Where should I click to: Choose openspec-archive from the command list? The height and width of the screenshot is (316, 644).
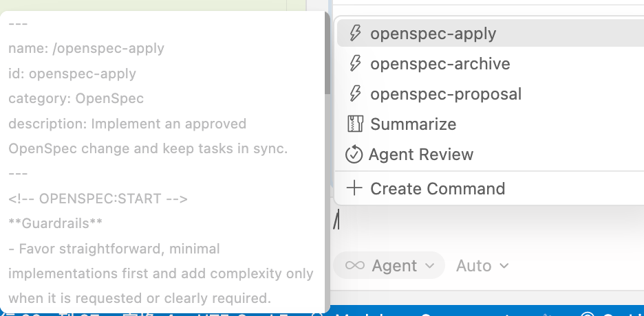click(x=440, y=64)
